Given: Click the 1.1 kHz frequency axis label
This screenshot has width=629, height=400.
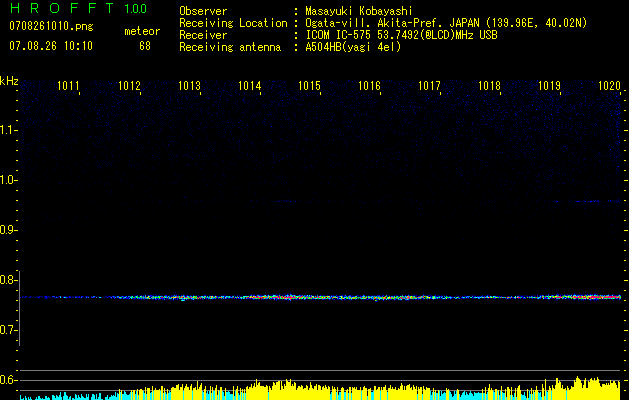Looking at the screenshot, I should [7, 130].
